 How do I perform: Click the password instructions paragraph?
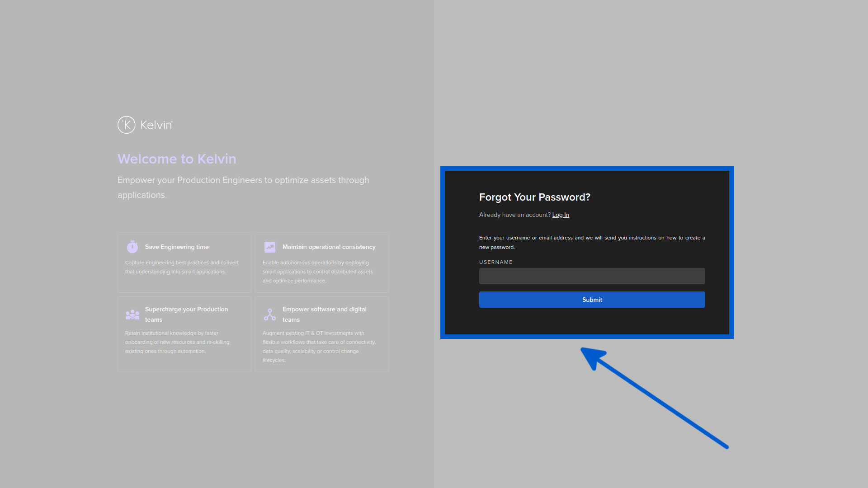[x=591, y=242]
